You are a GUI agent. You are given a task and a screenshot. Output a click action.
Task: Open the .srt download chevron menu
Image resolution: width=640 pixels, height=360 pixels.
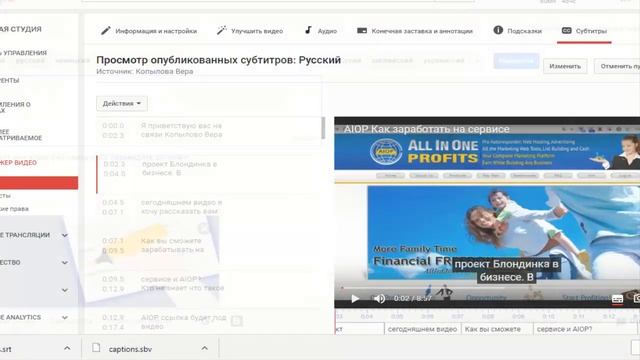tap(67, 348)
